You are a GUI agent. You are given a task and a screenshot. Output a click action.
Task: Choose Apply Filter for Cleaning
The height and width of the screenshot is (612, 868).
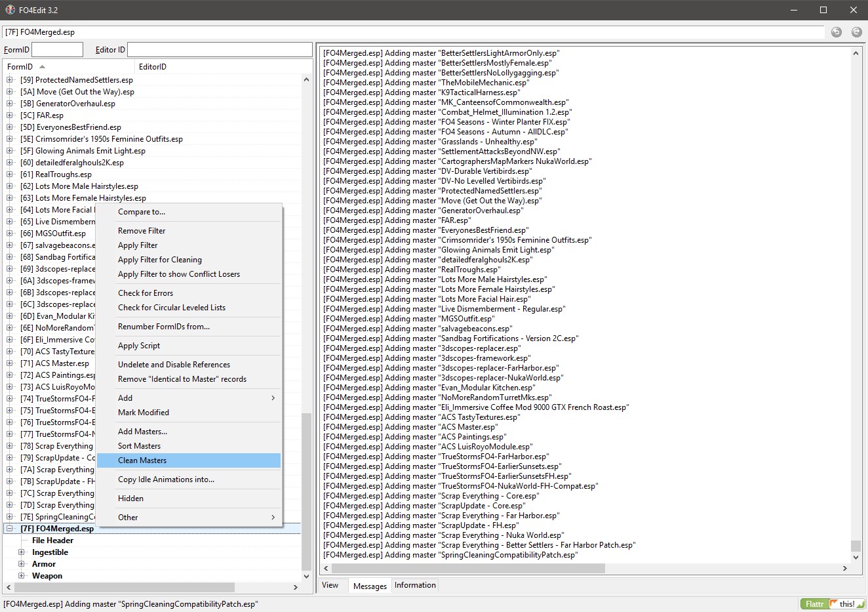pyautogui.click(x=189, y=260)
